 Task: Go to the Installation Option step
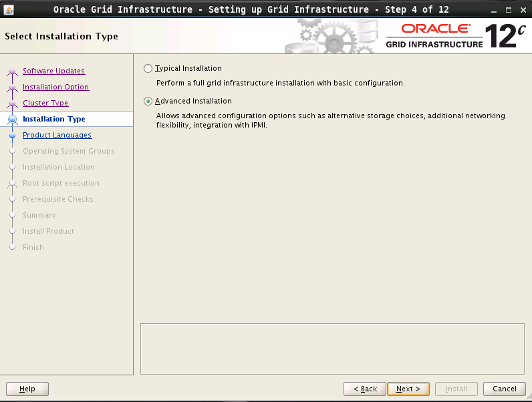pyautogui.click(x=55, y=87)
